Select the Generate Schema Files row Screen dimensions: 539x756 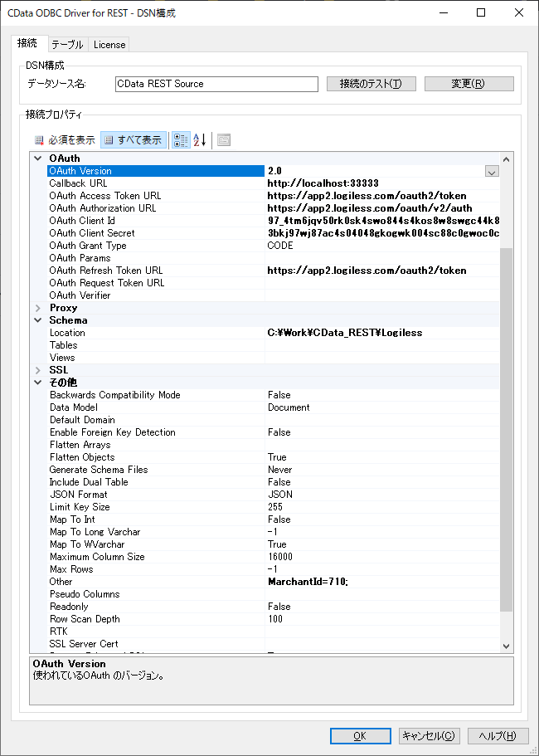coord(274,470)
